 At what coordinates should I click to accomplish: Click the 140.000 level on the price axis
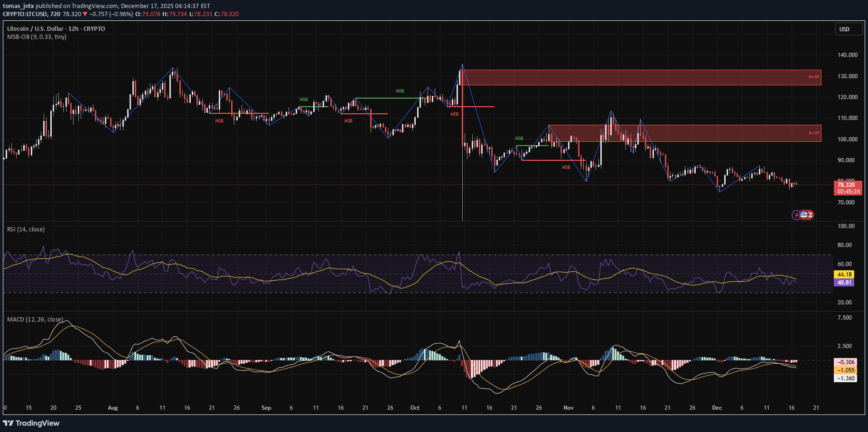(x=847, y=55)
